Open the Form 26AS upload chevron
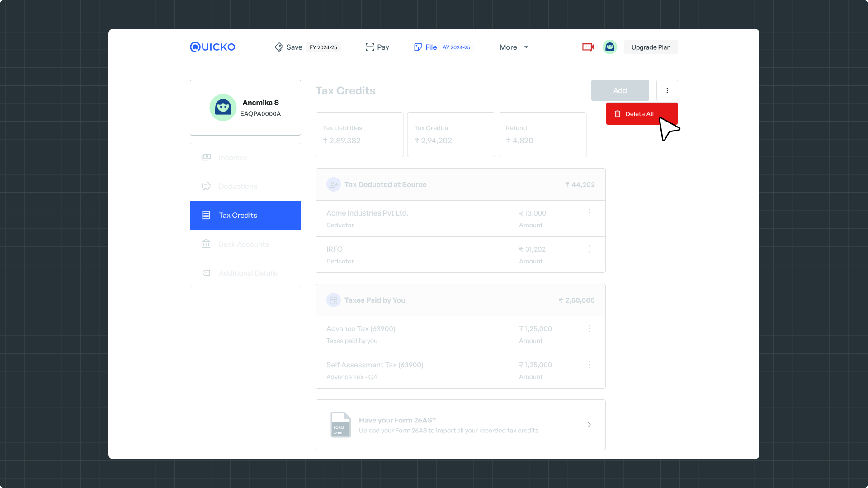Screen dimensions: 868x488 pos(589,425)
